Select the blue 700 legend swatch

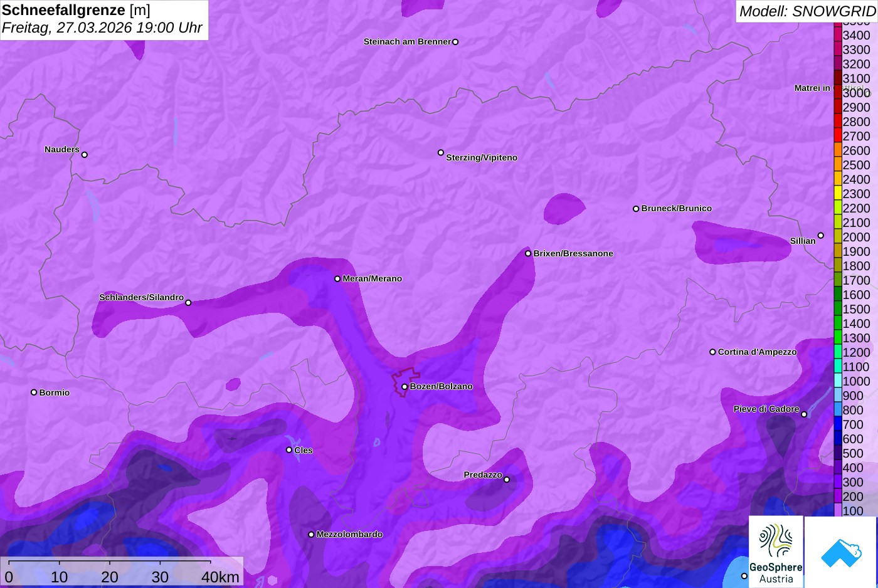(837, 424)
